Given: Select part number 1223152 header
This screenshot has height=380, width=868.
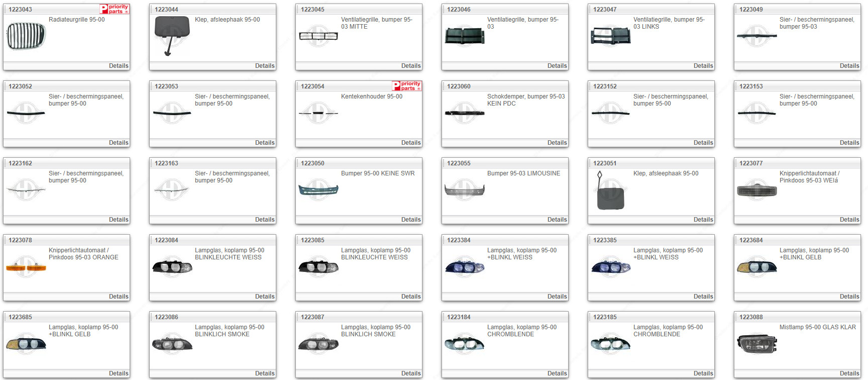Looking at the screenshot, I should pos(605,86).
